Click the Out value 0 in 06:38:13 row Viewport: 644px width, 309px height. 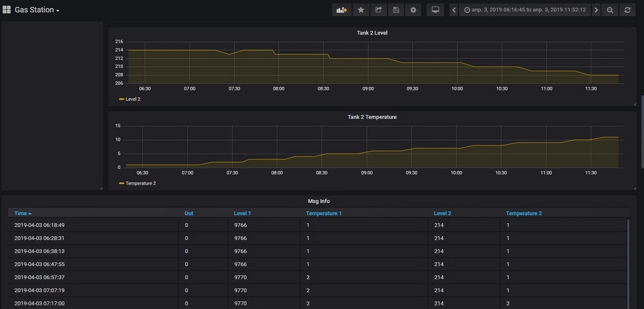[x=187, y=251]
